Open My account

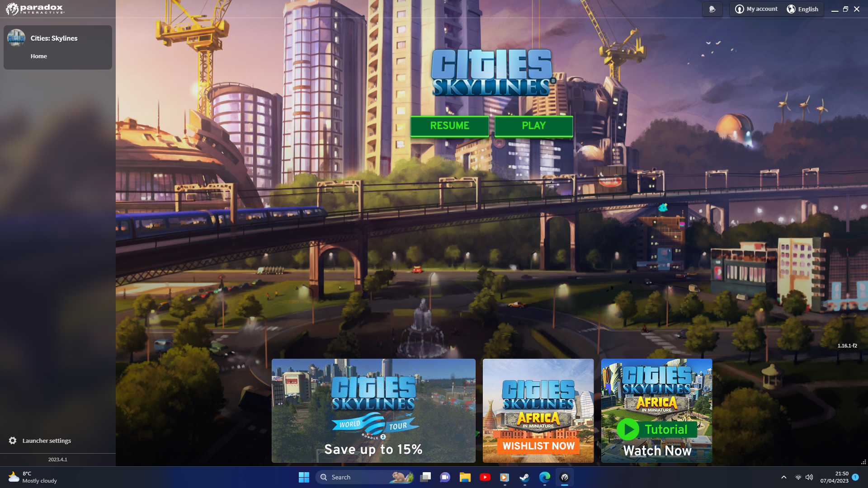(x=756, y=9)
